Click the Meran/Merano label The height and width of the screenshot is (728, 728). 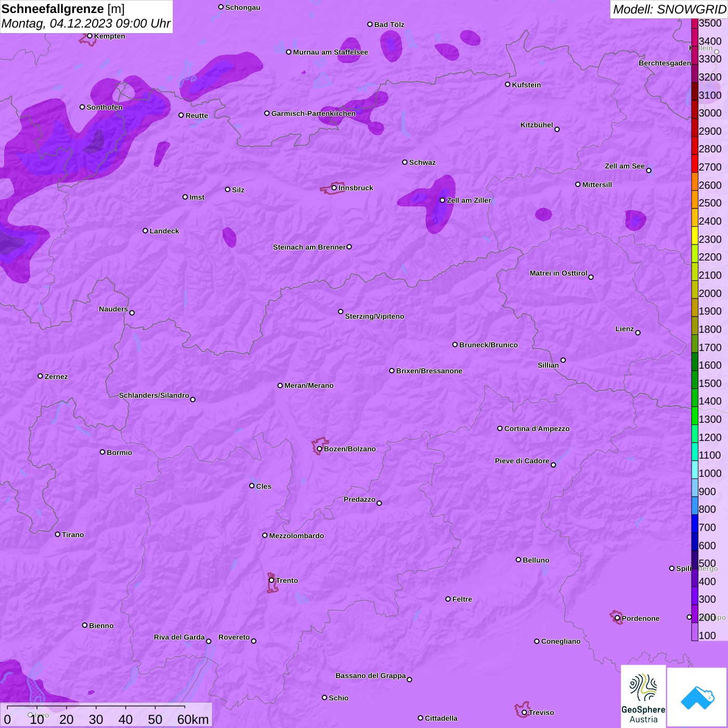[x=309, y=385]
